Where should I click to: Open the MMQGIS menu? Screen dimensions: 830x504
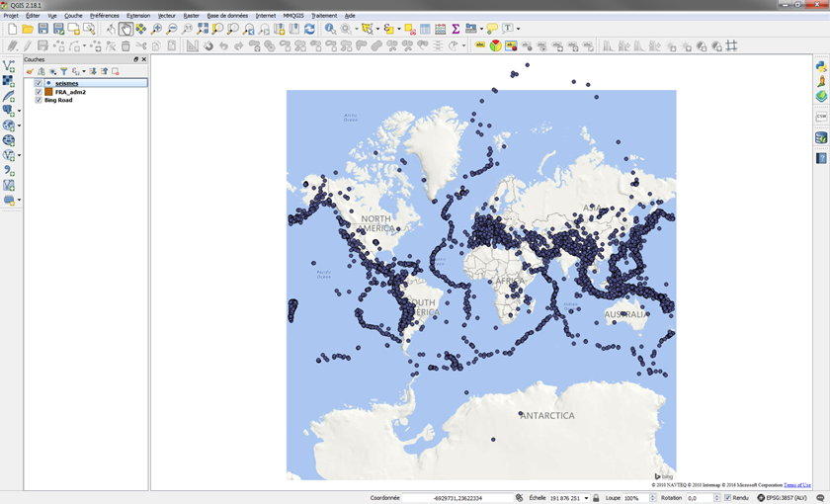coord(293,16)
